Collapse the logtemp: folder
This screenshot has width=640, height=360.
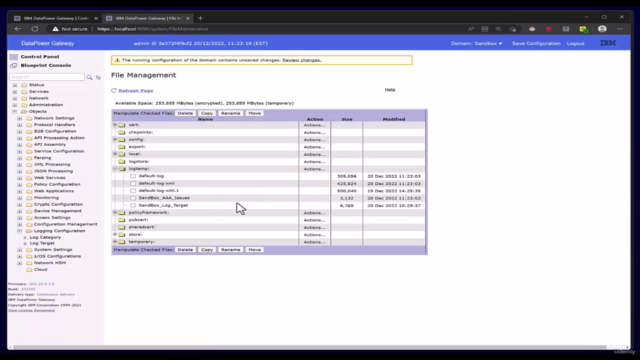[x=115, y=169]
